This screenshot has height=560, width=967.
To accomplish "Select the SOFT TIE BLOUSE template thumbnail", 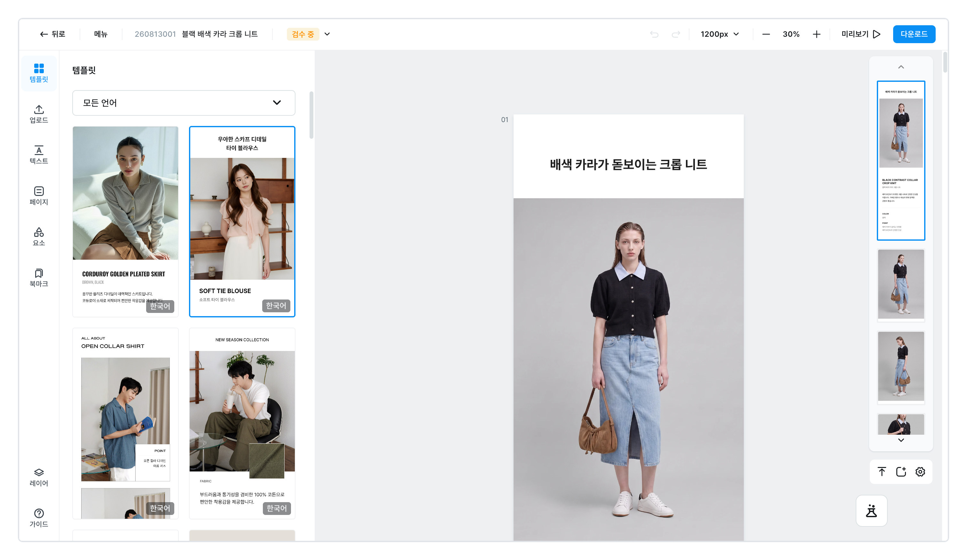I will tap(242, 221).
